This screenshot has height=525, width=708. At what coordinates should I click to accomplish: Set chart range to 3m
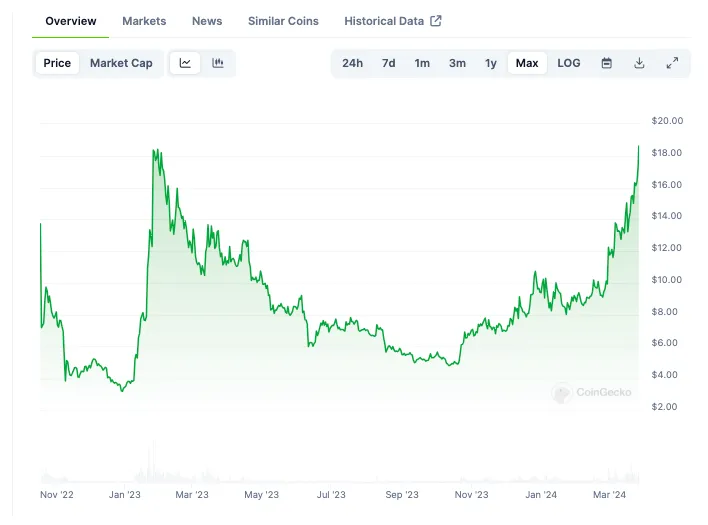457,63
